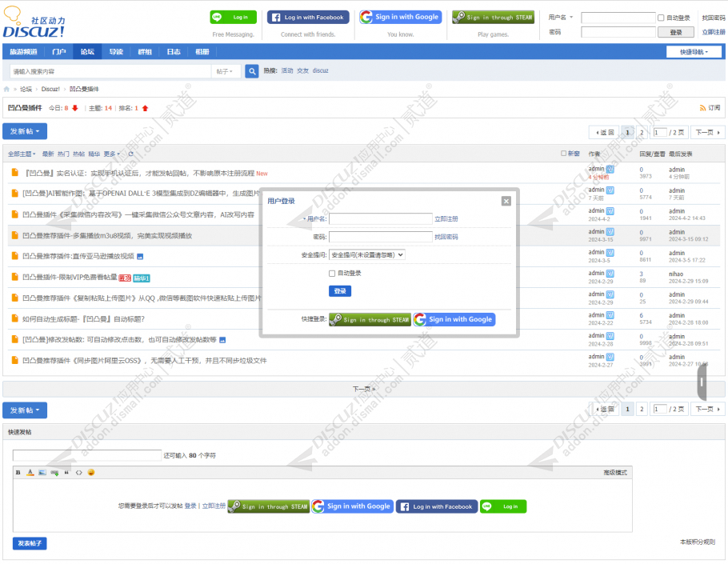Image resolution: width=728 pixels, height=564 pixels.
Task: Select the bold formatting icon in the editor
Action: click(18, 472)
